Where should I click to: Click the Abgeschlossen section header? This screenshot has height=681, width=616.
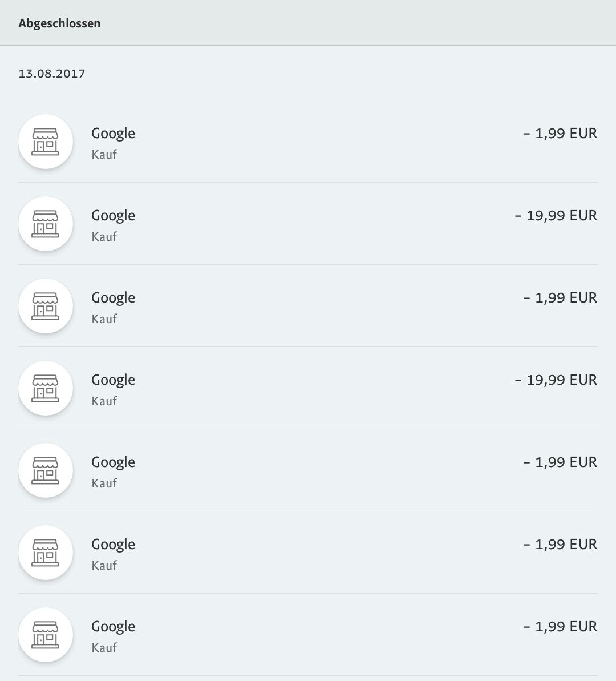pyautogui.click(x=59, y=23)
